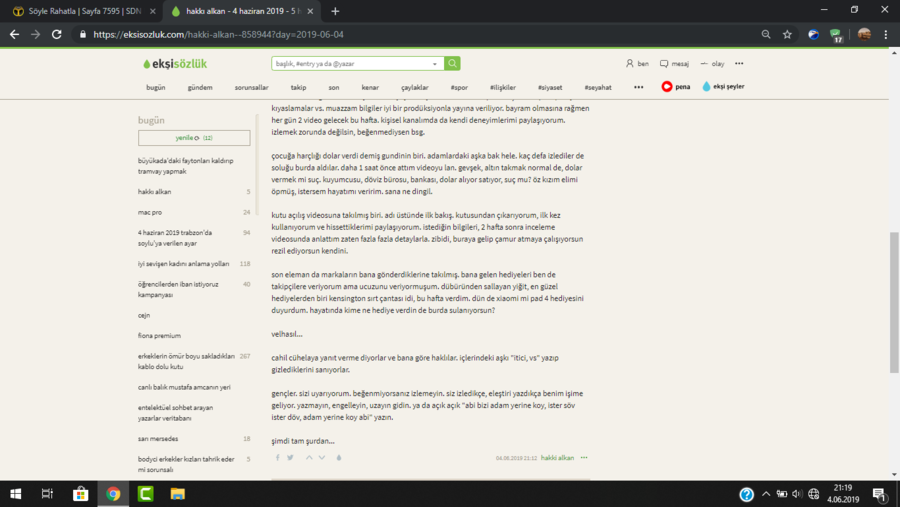Open the search box dropdown arrow
Image resolution: width=900 pixels, height=507 pixels.
click(435, 64)
